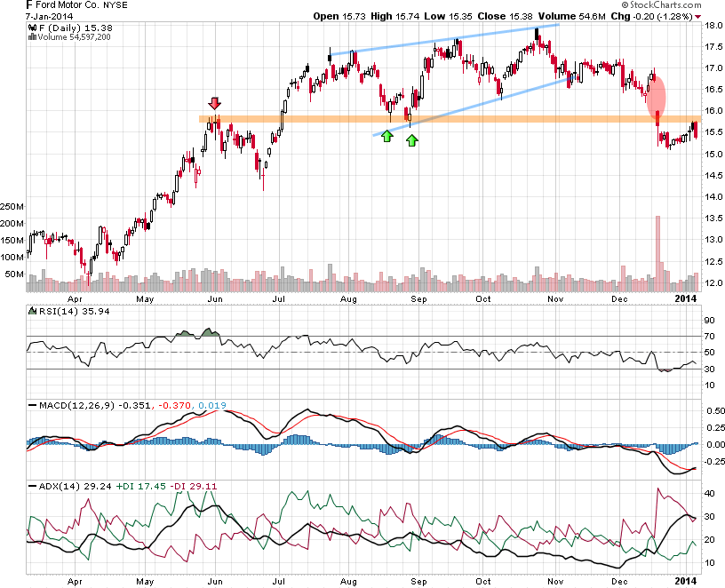Click the red ellipse highlighting December drop
Screen dimensions: 725x588
pyautogui.click(x=656, y=97)
